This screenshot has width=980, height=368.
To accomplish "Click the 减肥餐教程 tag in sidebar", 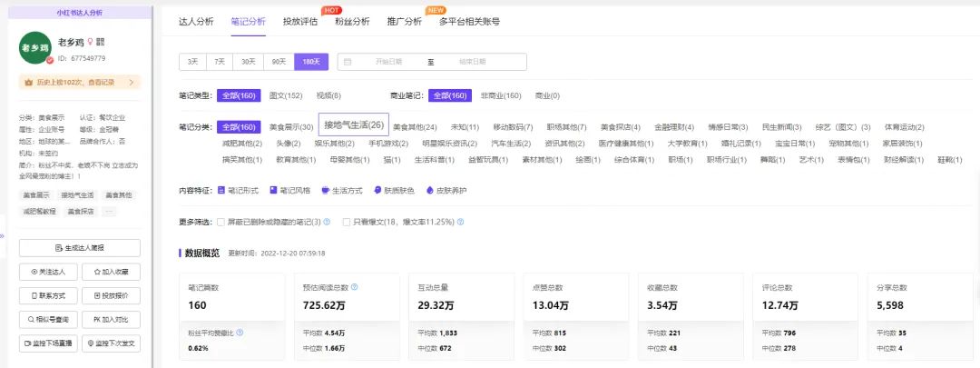I will (x=39, y=212).
